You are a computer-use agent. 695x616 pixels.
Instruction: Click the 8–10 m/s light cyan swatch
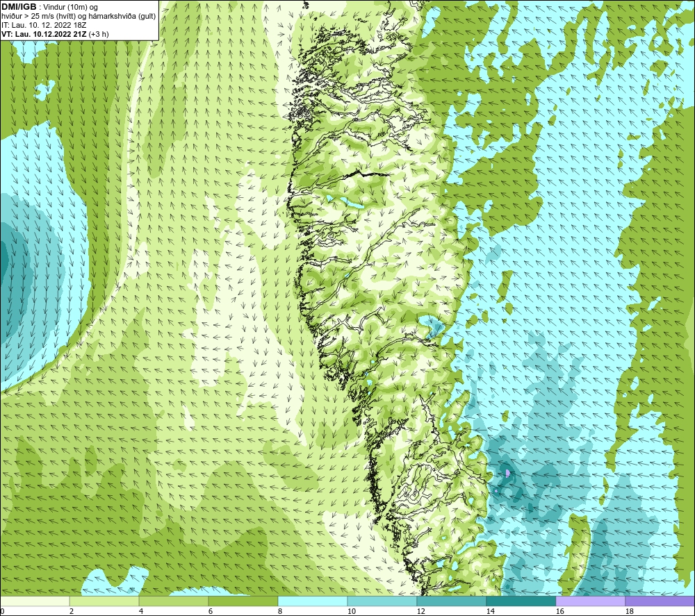coord(313,601)
